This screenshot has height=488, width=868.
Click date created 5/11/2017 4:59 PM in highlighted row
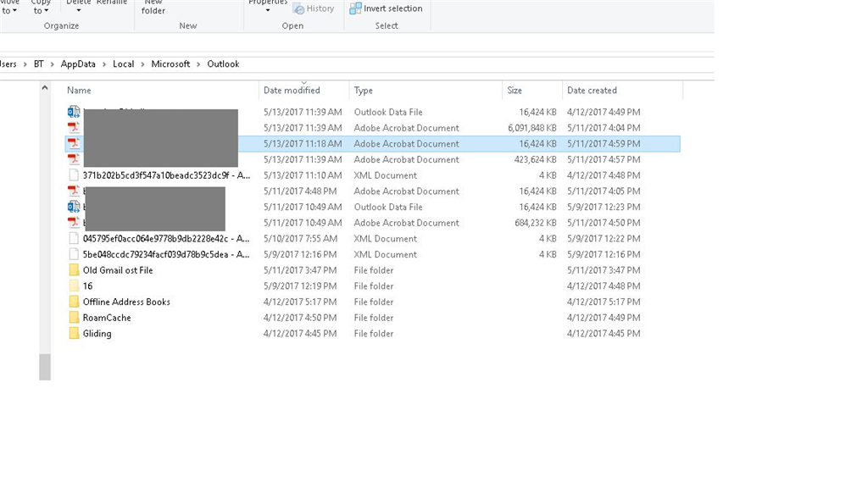(x=604, y=144)
